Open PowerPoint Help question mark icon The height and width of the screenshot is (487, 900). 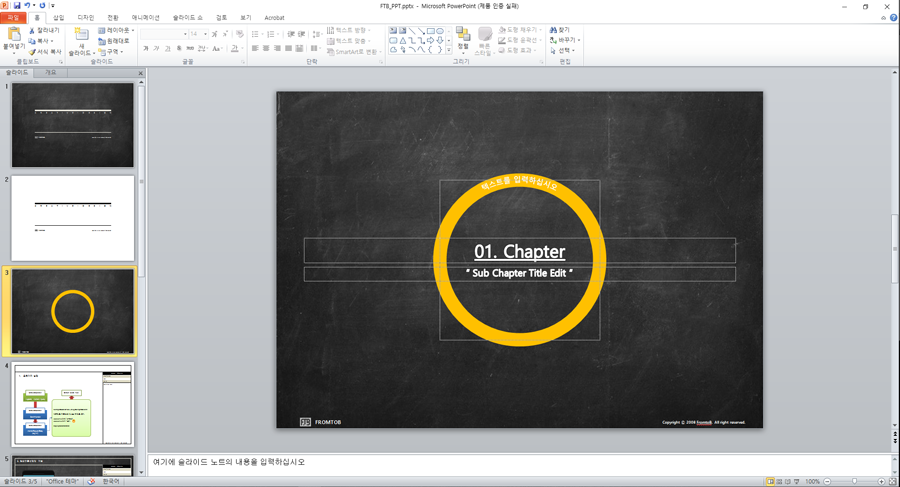893,18
